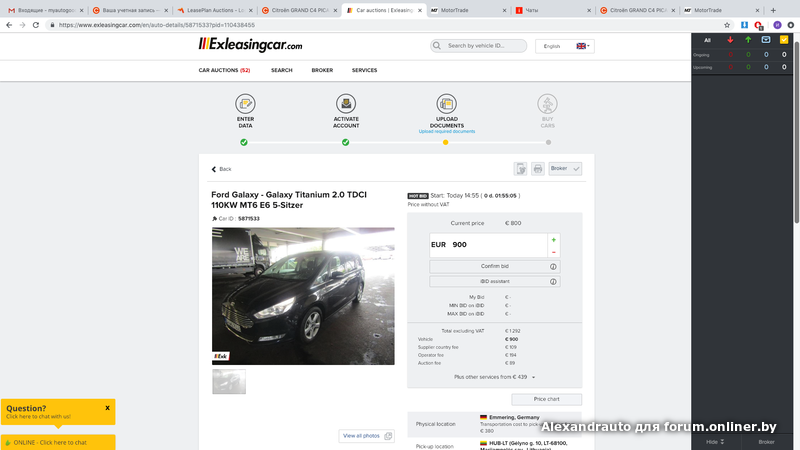Open the main Ford Galaxy photo
This screenshot has height=450, width=800.
(x=303, y=296)
